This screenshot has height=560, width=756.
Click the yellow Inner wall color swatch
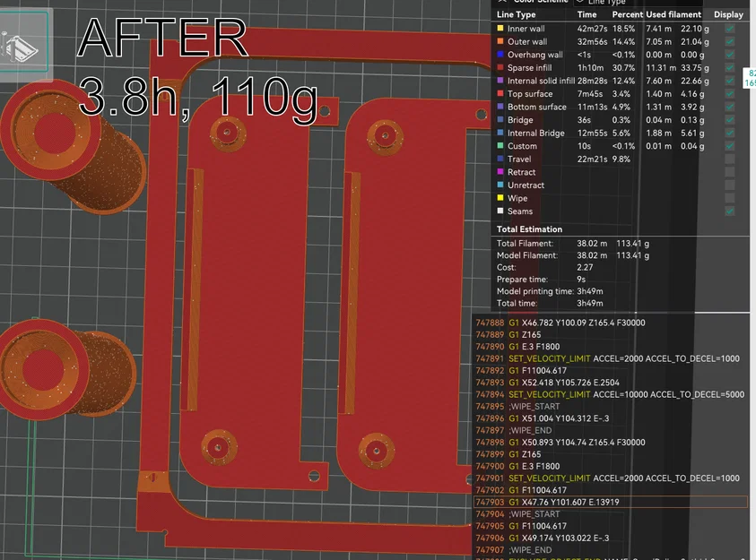500,29
